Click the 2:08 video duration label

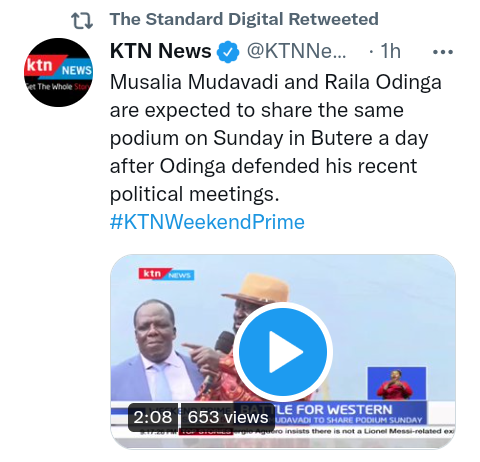pos(153,417)
